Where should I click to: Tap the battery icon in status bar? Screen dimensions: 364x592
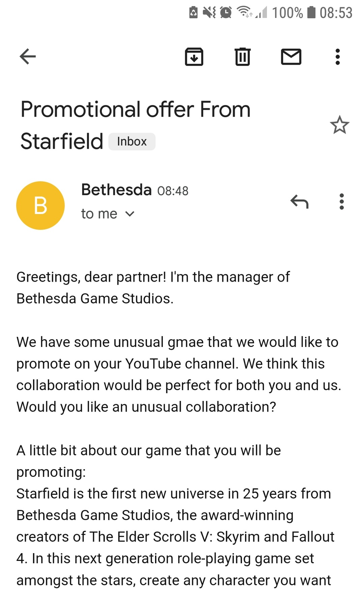pyautogui.click(x=311, y=12)
